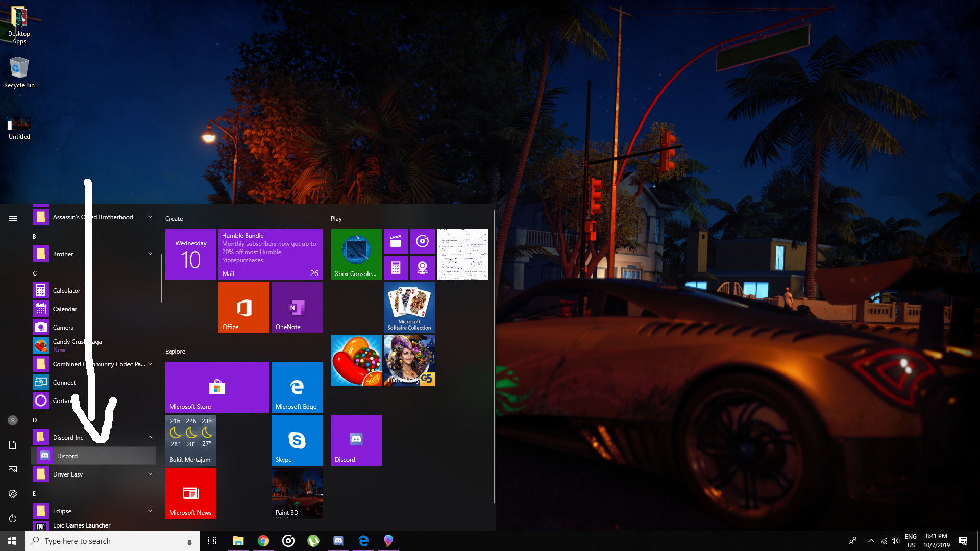Collapse the Discord Inc folder
The height and width of the screenshot is (551, 980).
point(94,438)
